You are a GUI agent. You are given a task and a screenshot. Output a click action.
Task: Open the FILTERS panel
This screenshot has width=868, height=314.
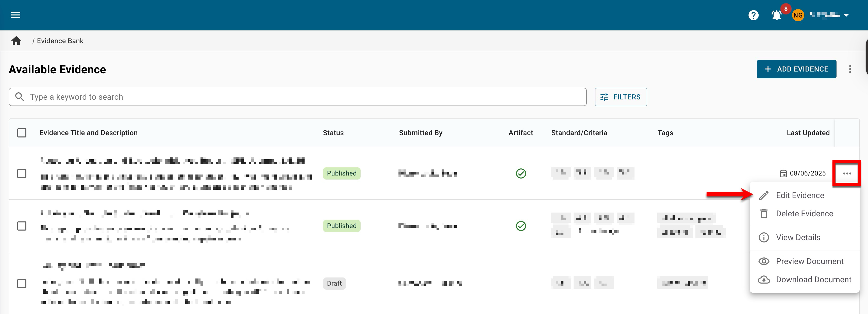tap(620, 97)
